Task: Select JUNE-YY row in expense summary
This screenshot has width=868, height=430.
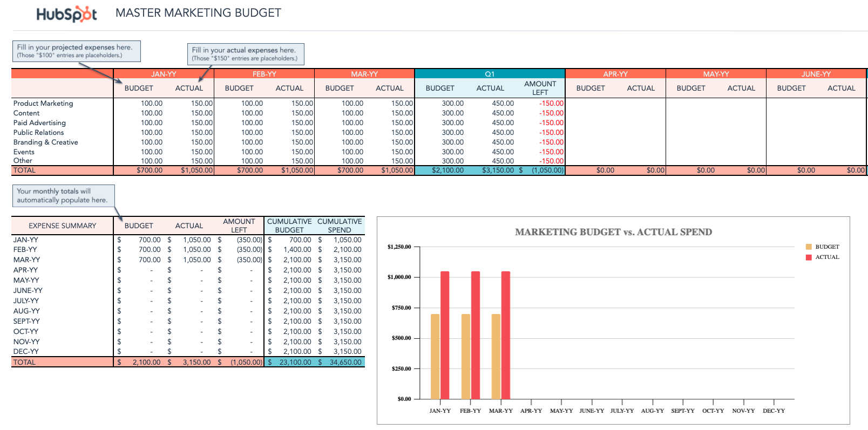Action: click(188, 290)
